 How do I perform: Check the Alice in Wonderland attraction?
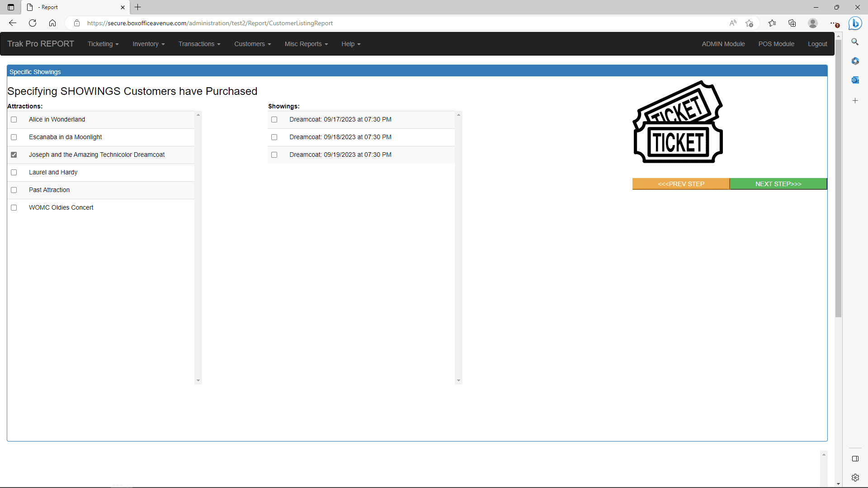pyautogui.click(x=14, y=120)
